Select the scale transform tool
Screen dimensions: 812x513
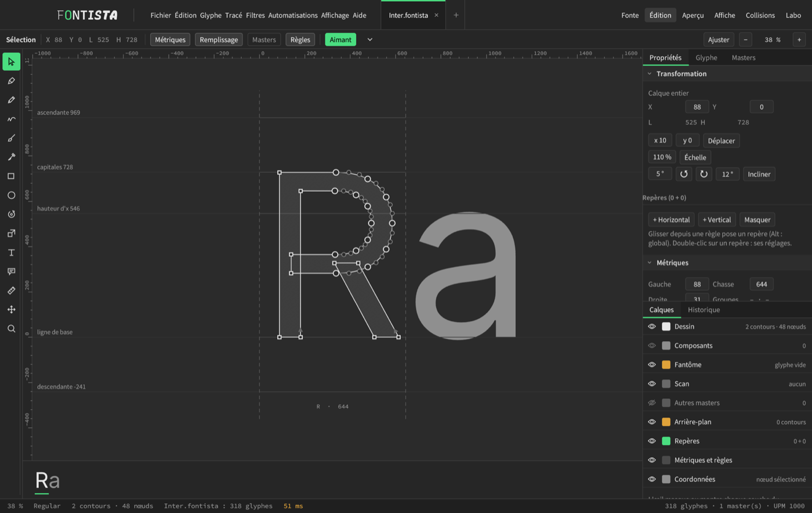[11, 233]
